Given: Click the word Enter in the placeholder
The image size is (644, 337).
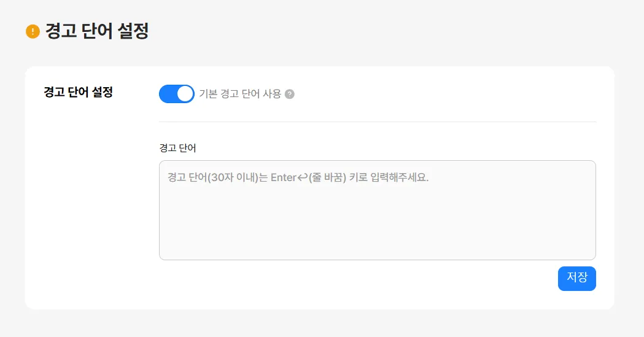Looking at the screenshot, I should point(284,177).
